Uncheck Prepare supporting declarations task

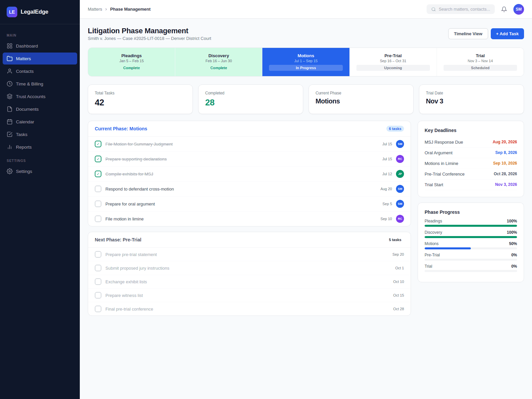pyautogui.click(x=98, y=159)
